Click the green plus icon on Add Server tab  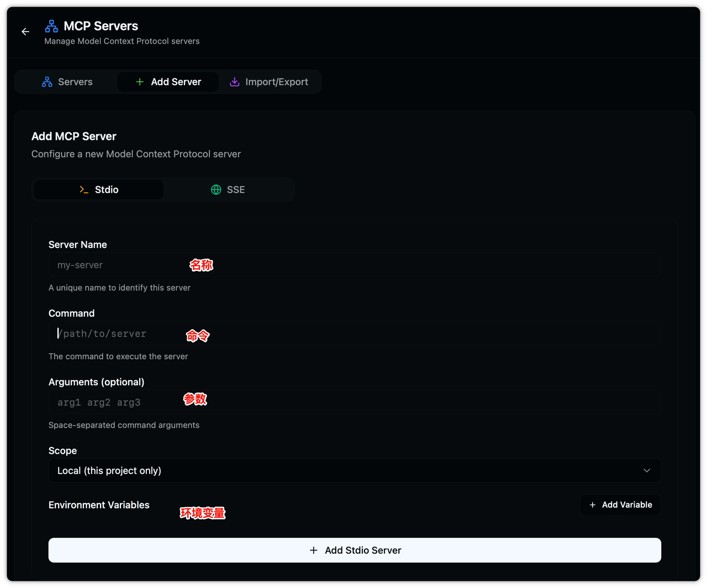tap(140, 82)
